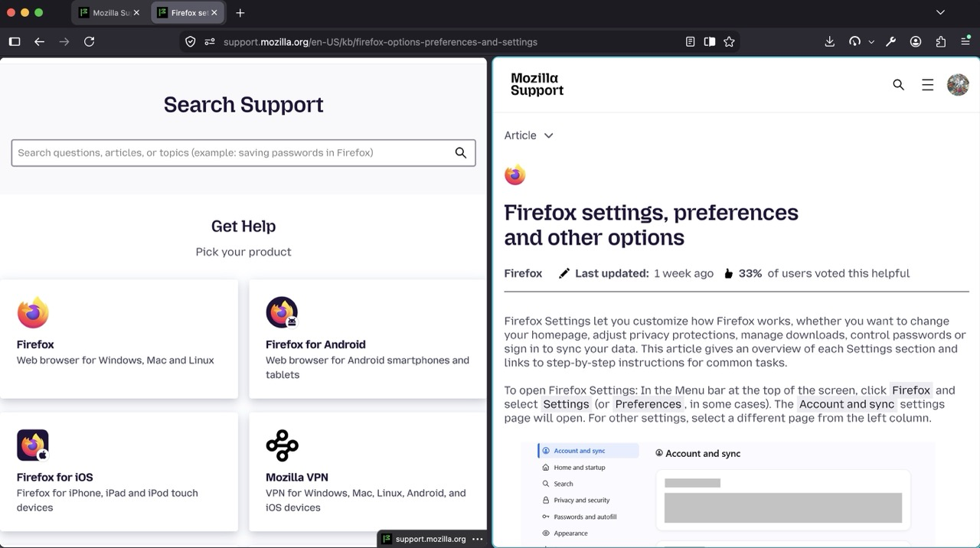Screen dimensions: 980x548
Task: Expand the dropdown arrow beside headphones icon
Action: point(871,42)
